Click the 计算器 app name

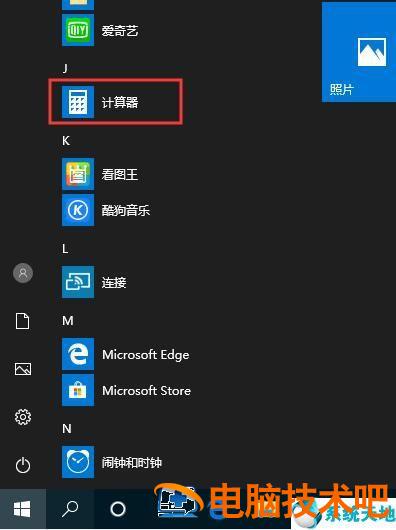[120, 102]
